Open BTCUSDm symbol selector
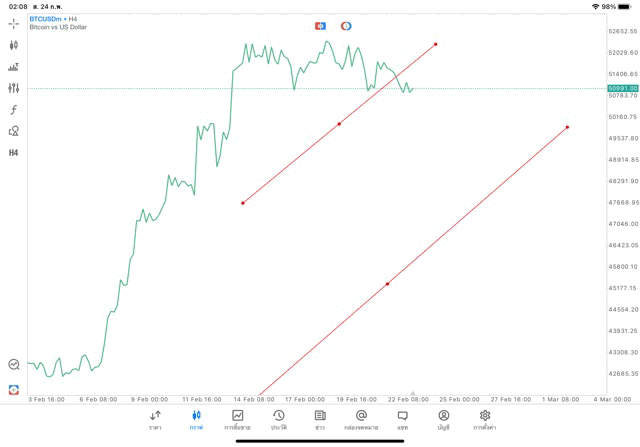 click(48, 19)
